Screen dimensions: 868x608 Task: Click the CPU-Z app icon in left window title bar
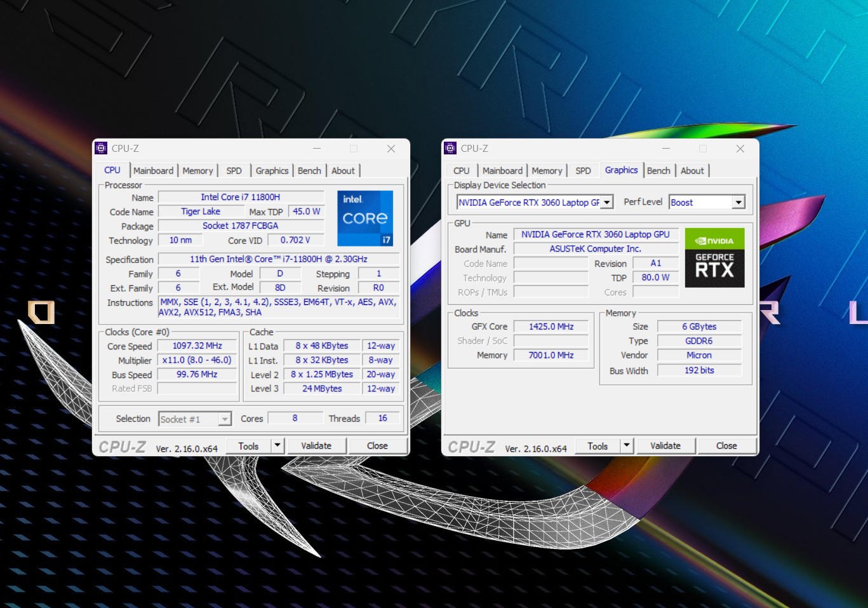click(101, 148)
